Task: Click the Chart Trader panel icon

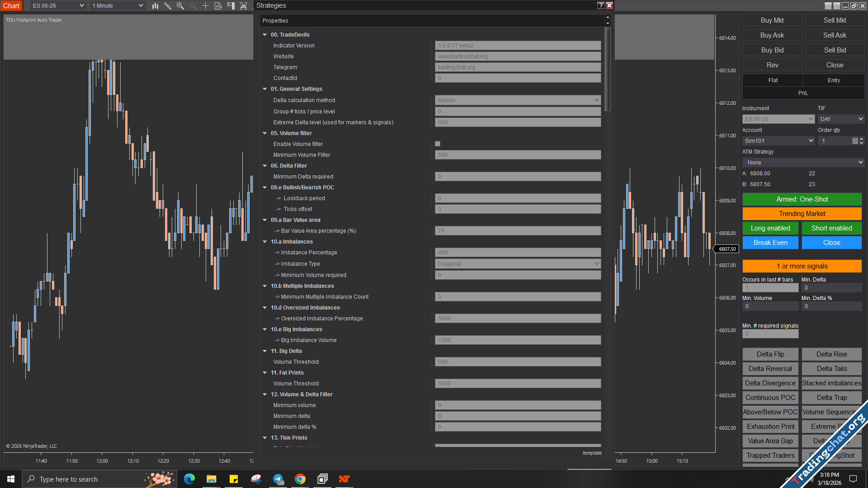Action: pyautogui.click(x=231, y=6)
